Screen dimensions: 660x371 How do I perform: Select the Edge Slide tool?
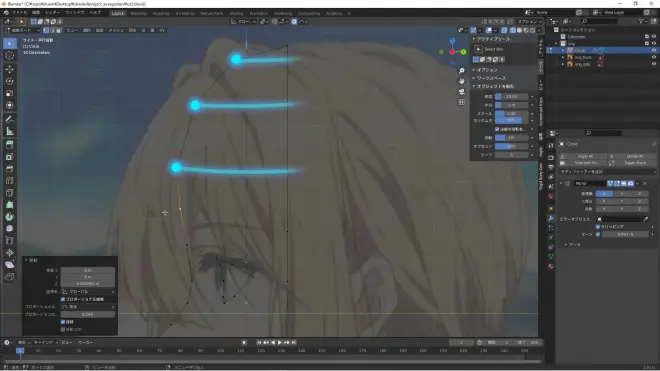[10, 241]
